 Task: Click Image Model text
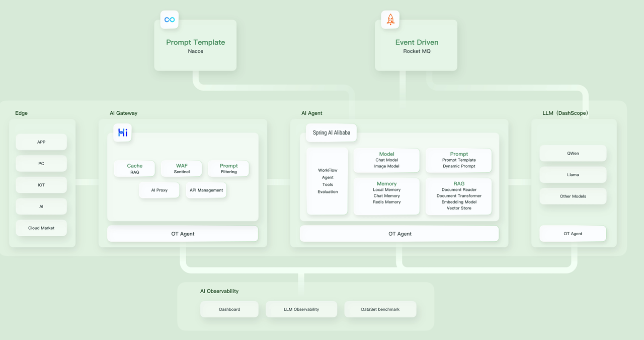click(x=386, y=166)
